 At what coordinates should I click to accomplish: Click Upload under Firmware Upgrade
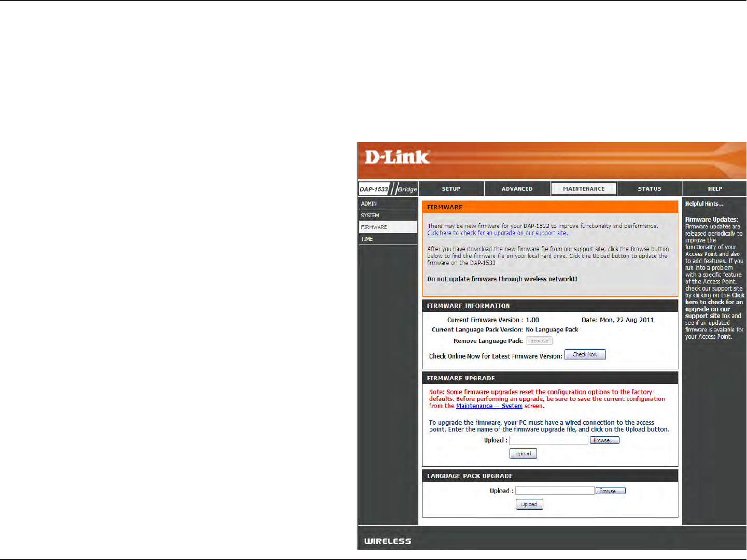pos(523,454)
